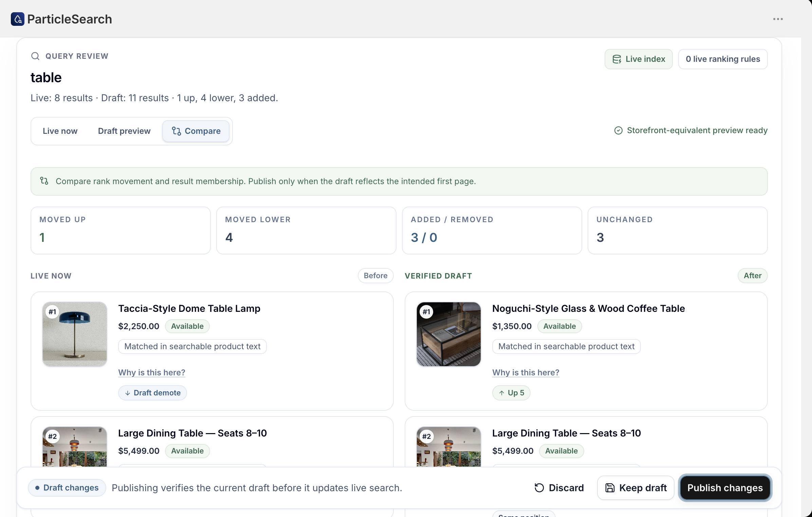This screenshot has height=517, width=812.
Task: Open Why is this here for Taccia lamp
Action: [152, 373]
